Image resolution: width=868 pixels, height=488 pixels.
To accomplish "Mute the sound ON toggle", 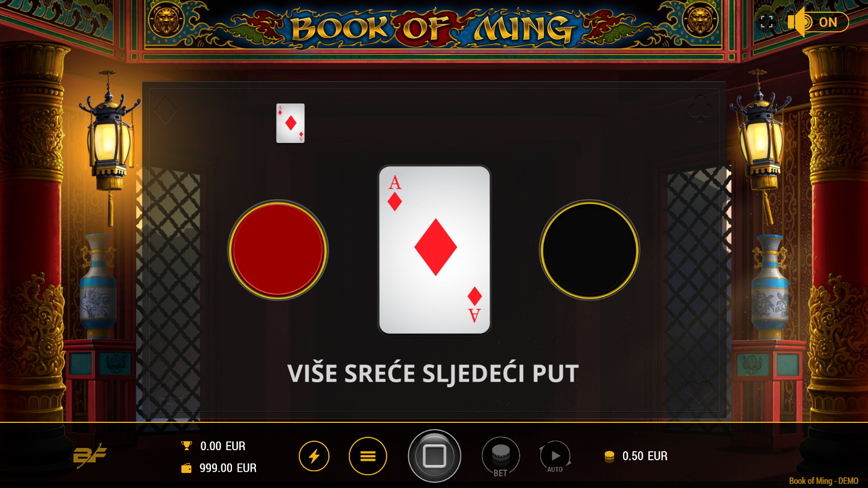I will [x=818, y=22].
